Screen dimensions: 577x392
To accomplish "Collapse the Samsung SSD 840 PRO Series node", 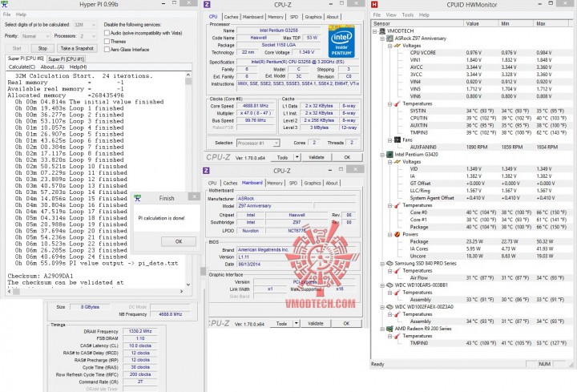I will point(382,263).
